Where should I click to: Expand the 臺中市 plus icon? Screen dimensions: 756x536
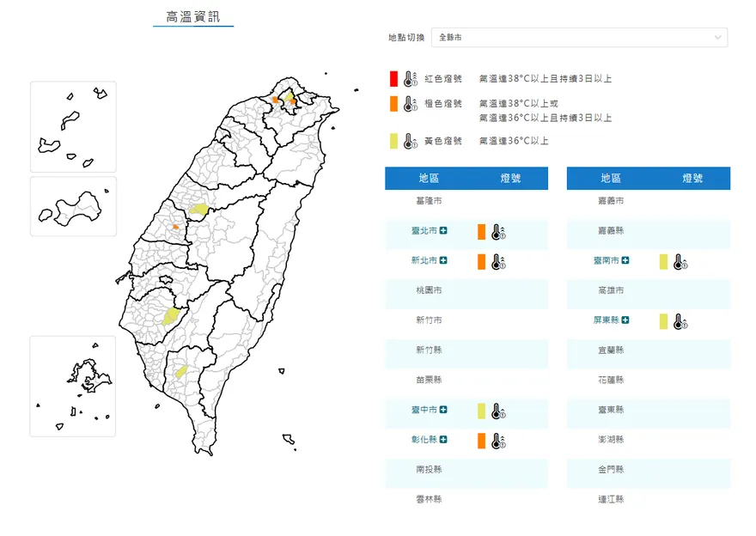pos(444,411)
